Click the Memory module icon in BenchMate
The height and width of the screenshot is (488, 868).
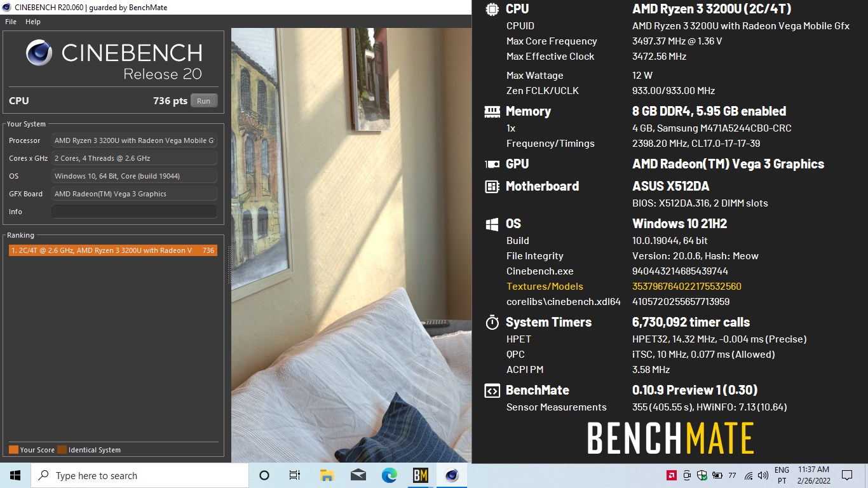492,111
